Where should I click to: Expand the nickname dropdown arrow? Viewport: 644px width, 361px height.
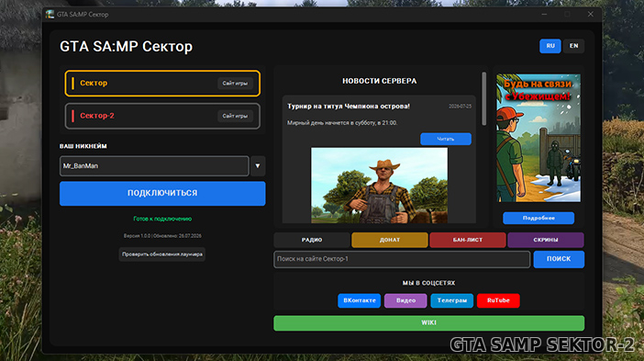(258, 166)
